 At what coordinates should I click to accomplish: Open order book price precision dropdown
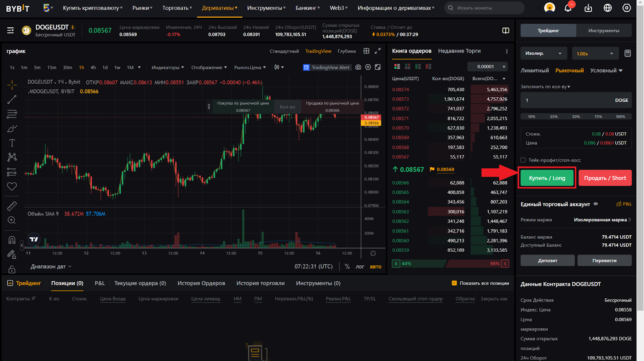[x=487, y=67]
